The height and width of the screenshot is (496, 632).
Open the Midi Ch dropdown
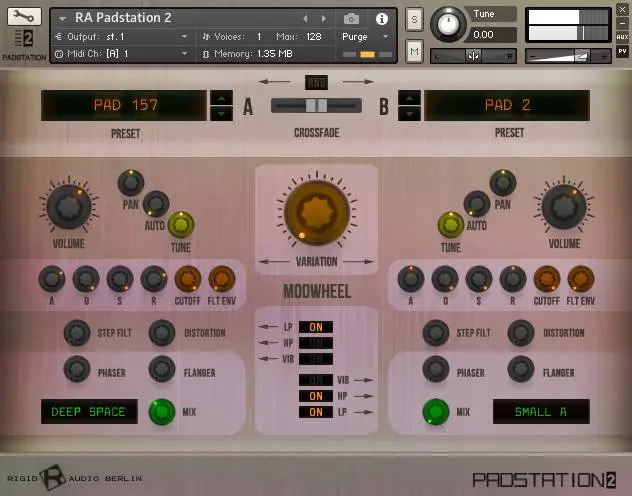(121, 54)
